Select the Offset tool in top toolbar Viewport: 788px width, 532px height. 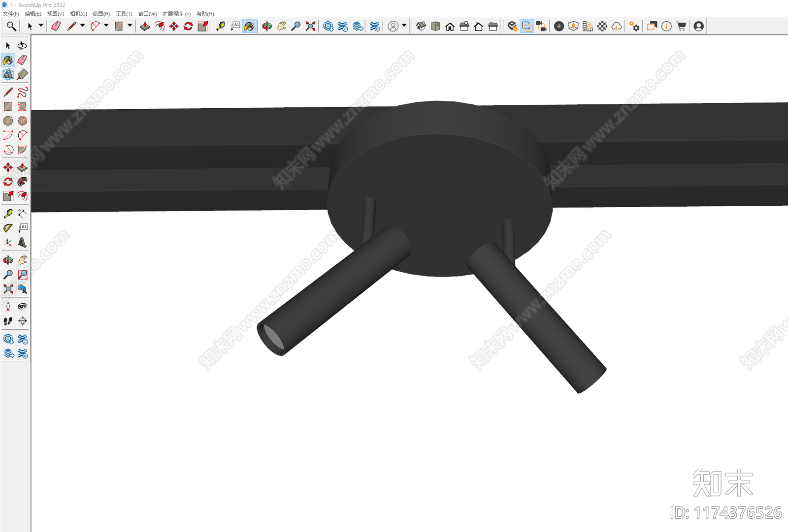point(160,26)
